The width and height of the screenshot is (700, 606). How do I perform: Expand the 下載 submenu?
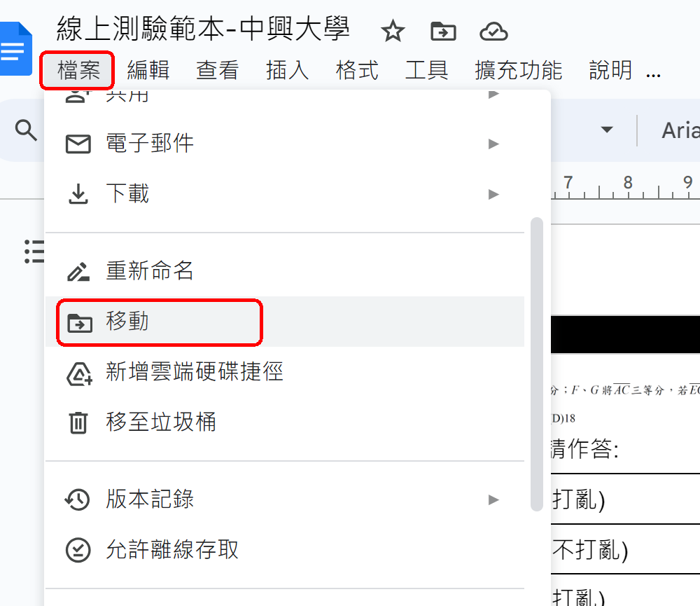coord(285,194)
